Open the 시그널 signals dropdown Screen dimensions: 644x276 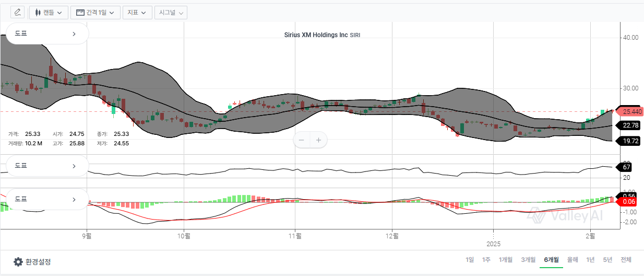pyautogui.click(x=171, y=12)
